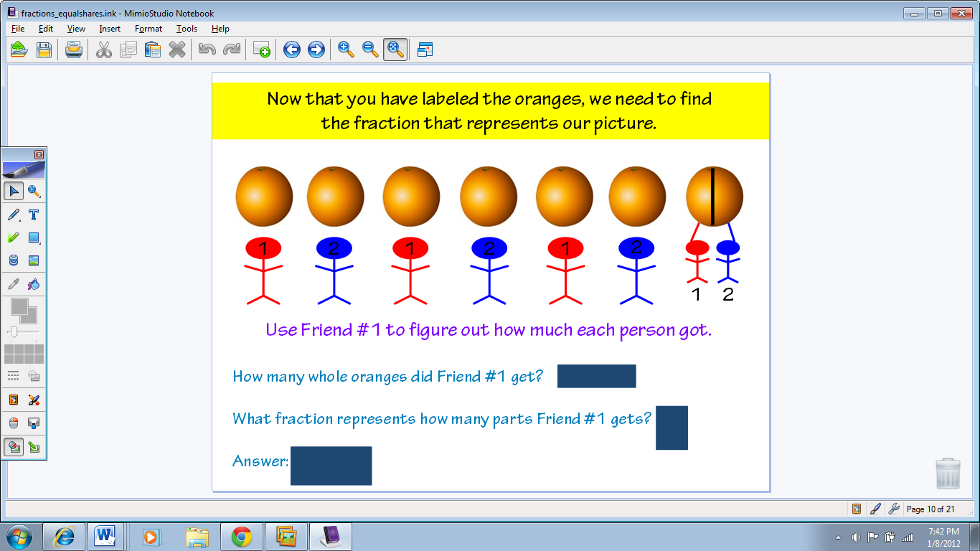The width and height of the screenshot is (980, 551).
Task: Click the mouse icon in the palette
Action: click(14, 423)
